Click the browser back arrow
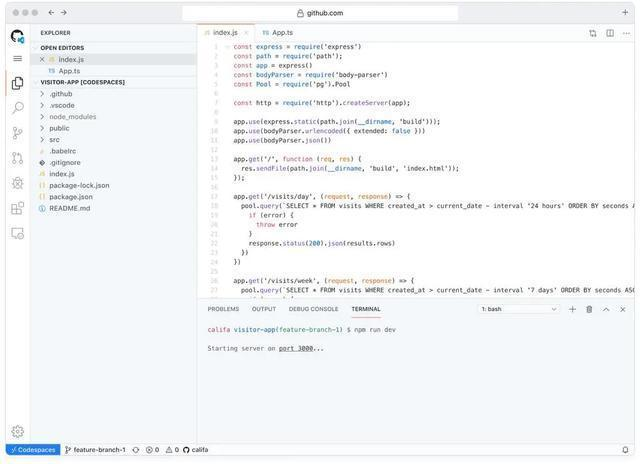This screenshot has width=640, height=464. [51, 13]
